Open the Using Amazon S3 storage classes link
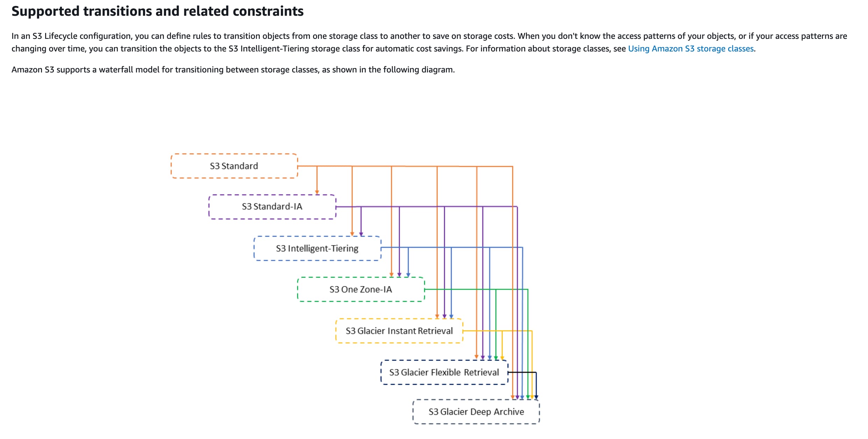 691,49
